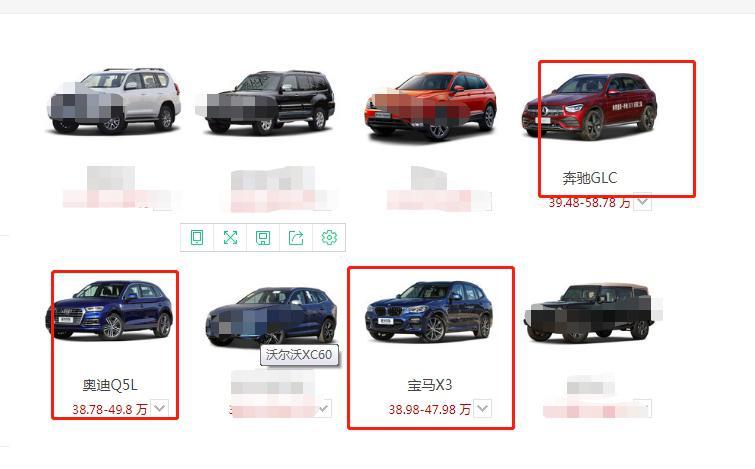Select the blue BMW X3 car image
This screenshot has width=755, height=469.
pos(429,311)
